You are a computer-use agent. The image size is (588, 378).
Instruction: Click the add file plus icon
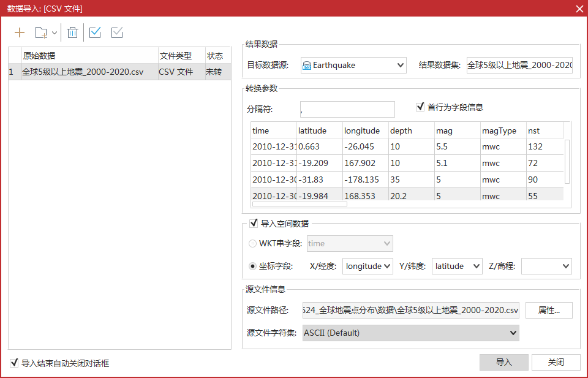pyautogui.click(x=20, y=32)
